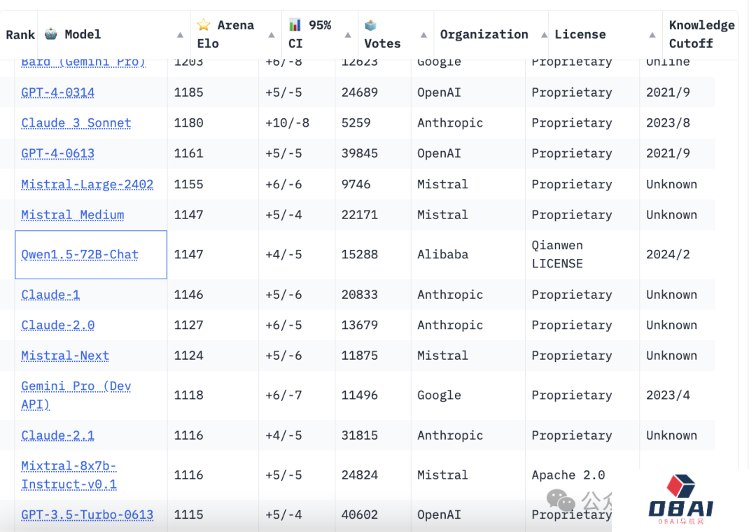Open the Gemini Pro (Dev API) link
The width and height of the screenshot is (756, 532).
(76, 395)
